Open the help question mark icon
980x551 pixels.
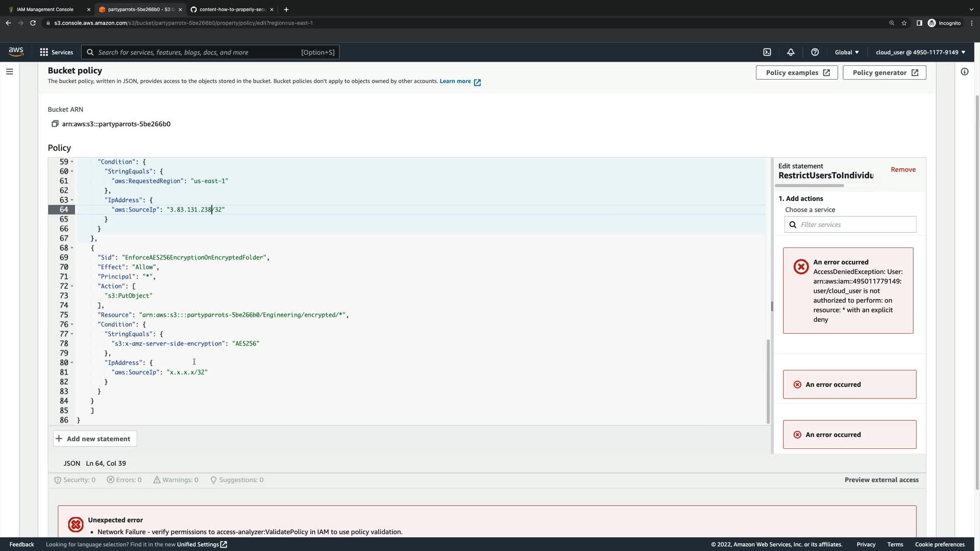point(815,52)
